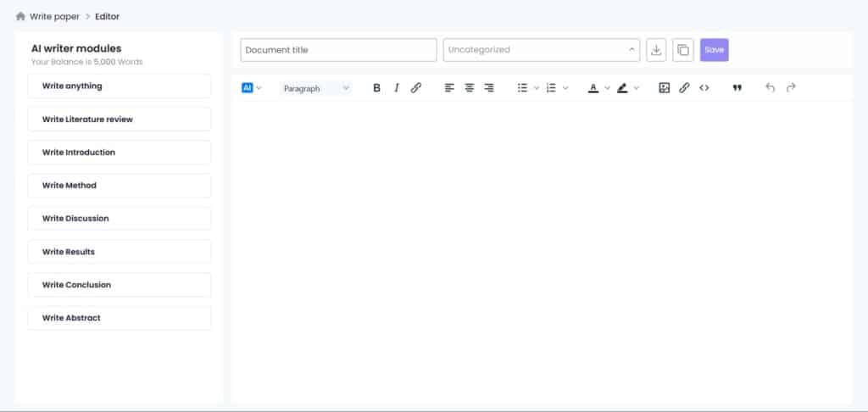Expand the Uncategorized category dropdown
This screenshot has height=412, width=868.
click(542, 50)
